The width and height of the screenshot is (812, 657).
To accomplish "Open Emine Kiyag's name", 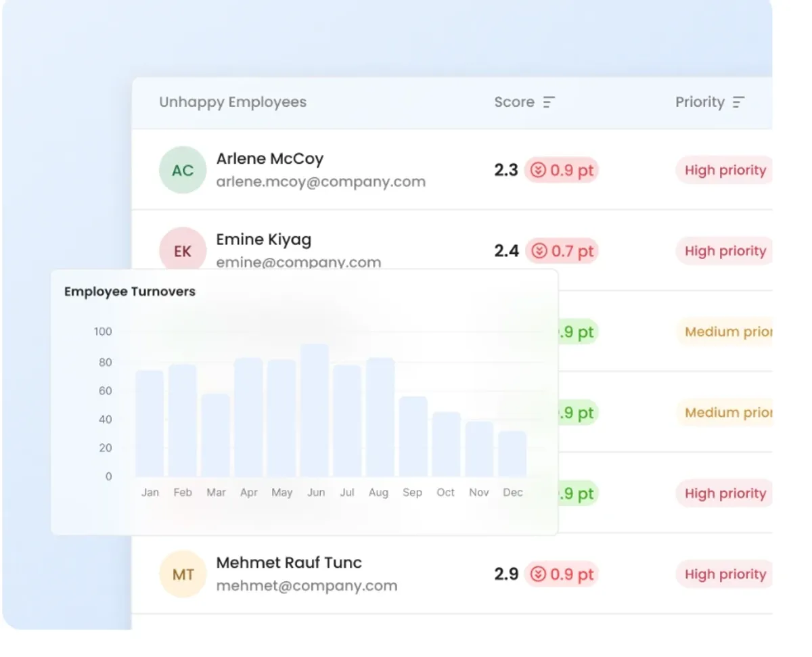I will (x=264, y=240).
